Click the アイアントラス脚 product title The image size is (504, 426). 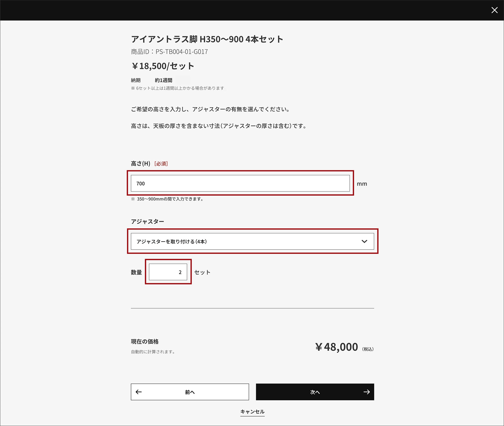(207, 39)
